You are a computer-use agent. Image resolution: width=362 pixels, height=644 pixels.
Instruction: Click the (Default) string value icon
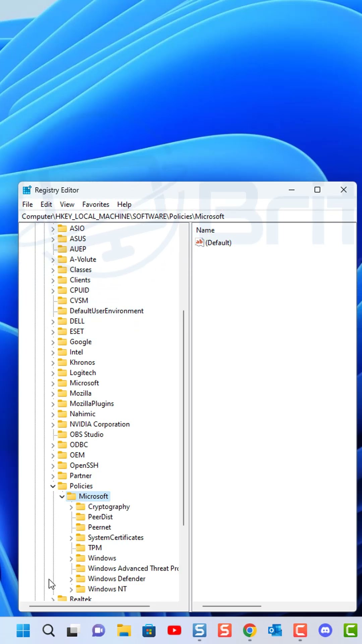[199, 242]
